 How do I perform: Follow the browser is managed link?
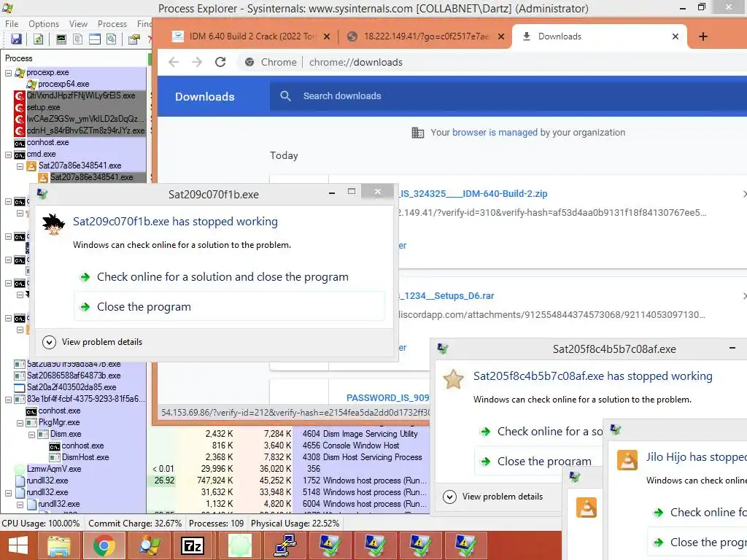tap(495, 133)
